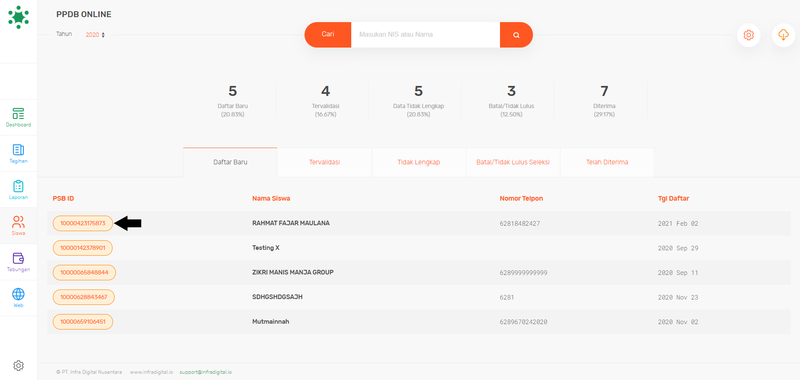Open the Tidak Lengkap tab
Viewport: 800px width, 380px height.
pyautogui.click(x=419, y=162)
